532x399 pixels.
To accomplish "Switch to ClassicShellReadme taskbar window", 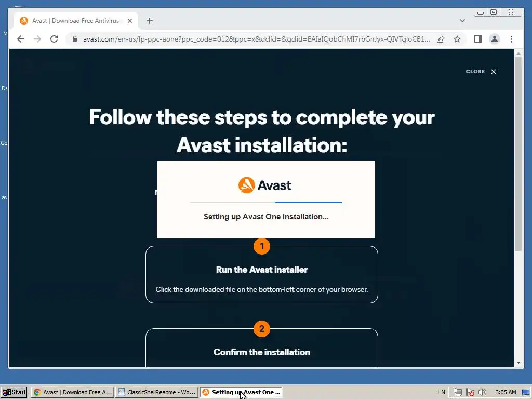I will tap(157, 392).
